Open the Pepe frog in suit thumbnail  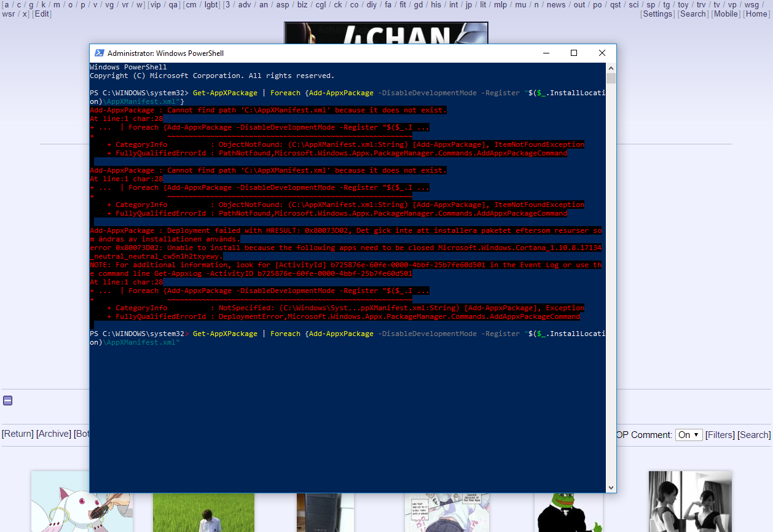coord(568,512)
